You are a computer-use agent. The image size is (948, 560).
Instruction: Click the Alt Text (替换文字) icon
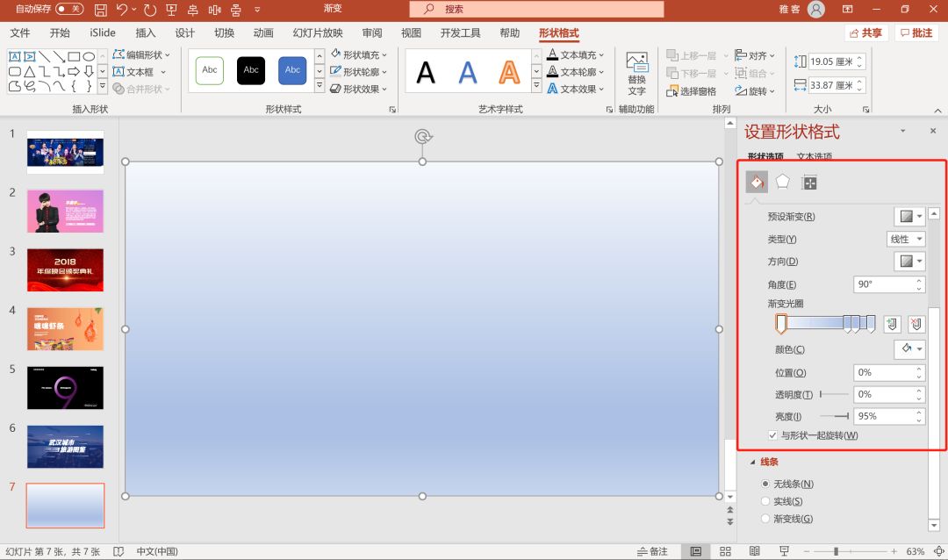tap(636, 74)
